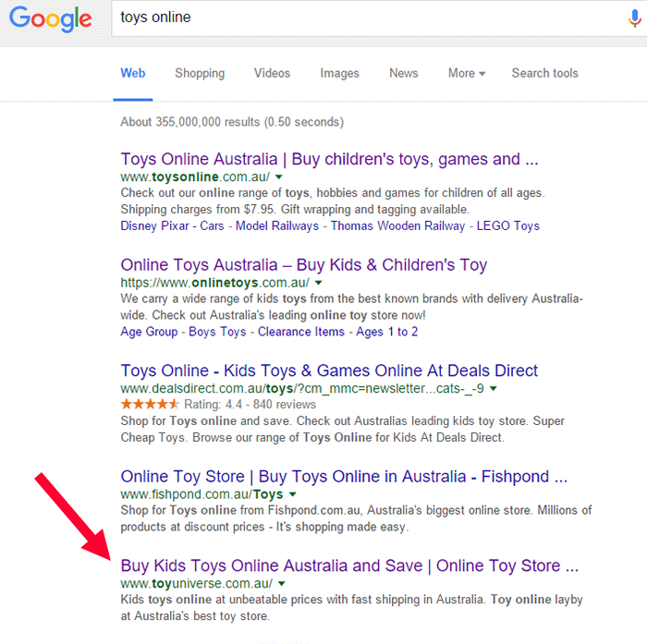The height and width of the screenshot is (644, 647).
Task: Expand arrow next to www.toysonline.com.au
Action: pos(279,177)
